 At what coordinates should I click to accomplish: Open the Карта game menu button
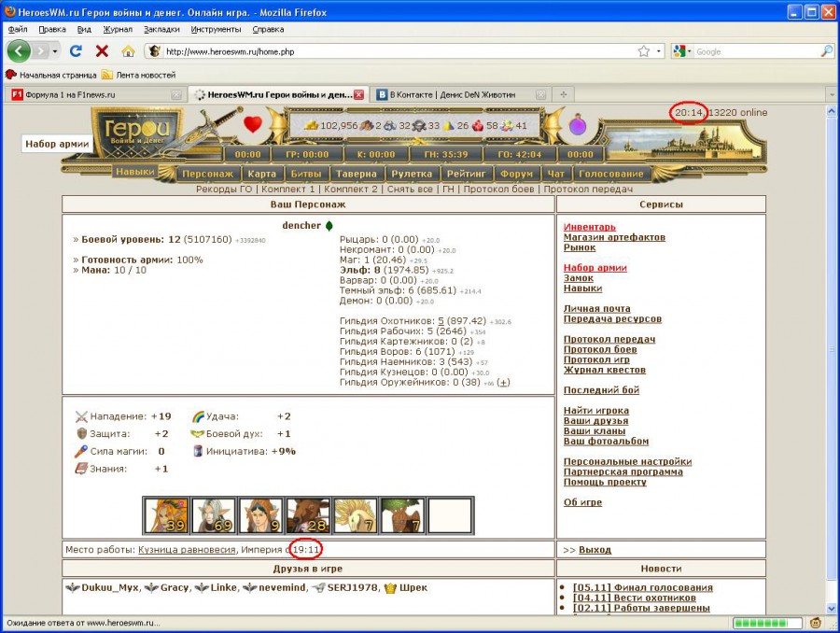coord(262,174)
